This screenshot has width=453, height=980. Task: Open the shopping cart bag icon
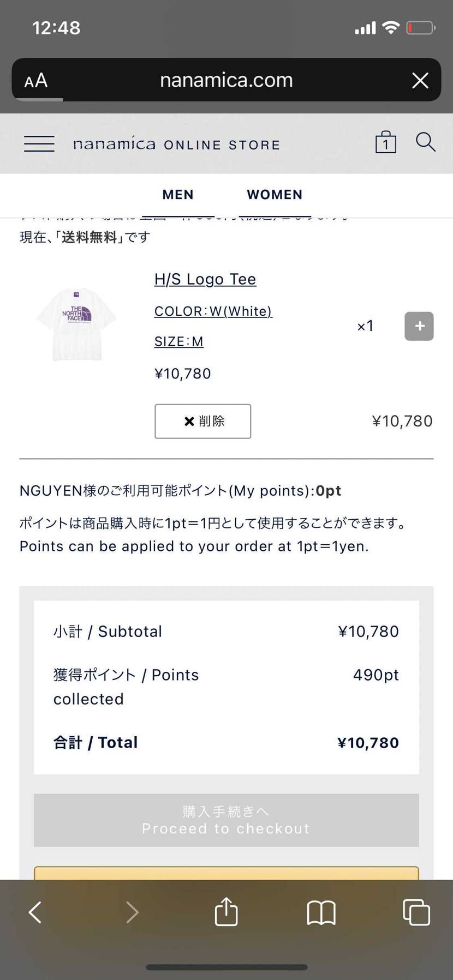pyautogui.click(x=385, y=143)
